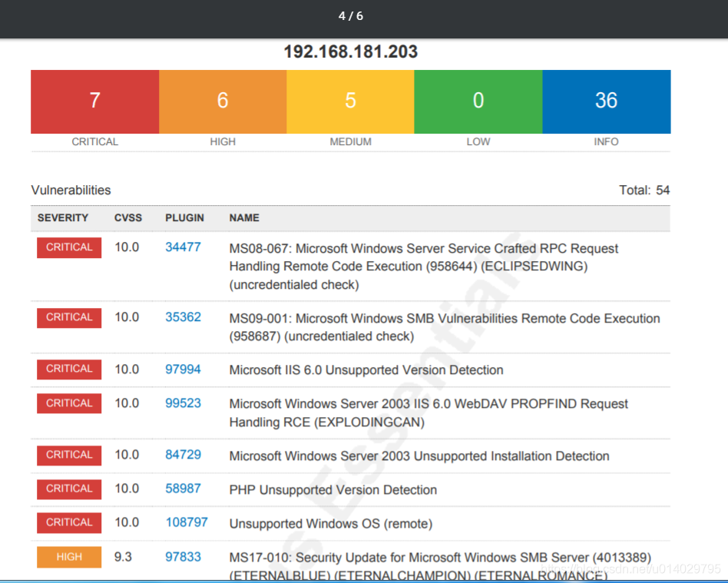
Task: Click the CRITICAL badge for MS09-001 row
Action: pos(69,318)
